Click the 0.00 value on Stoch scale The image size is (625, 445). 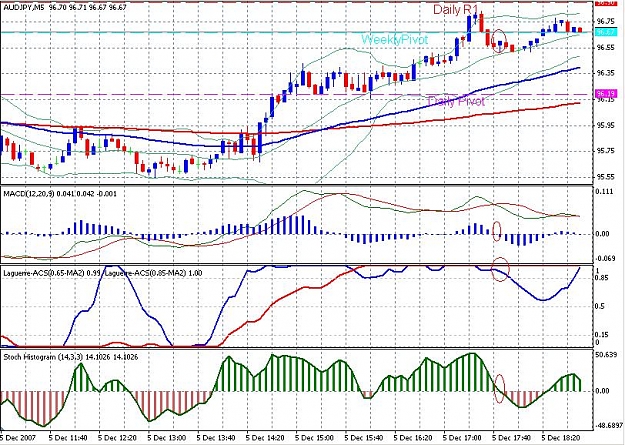(x=604, y=391)
